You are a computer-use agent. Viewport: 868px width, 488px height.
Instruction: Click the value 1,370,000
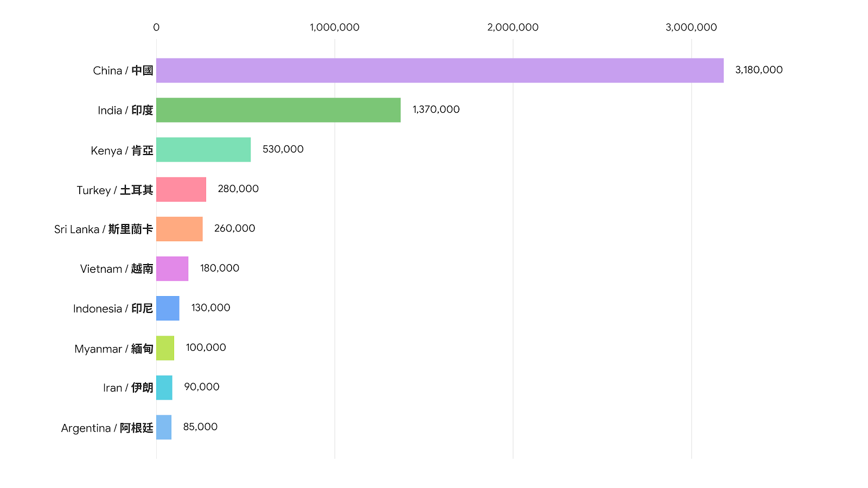[436, 110]
